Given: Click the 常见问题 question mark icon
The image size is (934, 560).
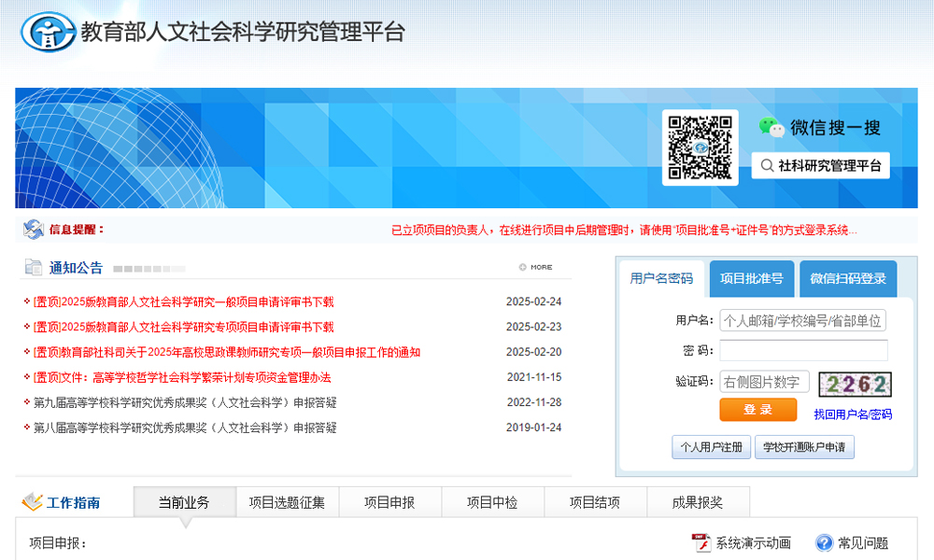Looking at the screenshot, I should pyautogui.click(x=824, y=542).
